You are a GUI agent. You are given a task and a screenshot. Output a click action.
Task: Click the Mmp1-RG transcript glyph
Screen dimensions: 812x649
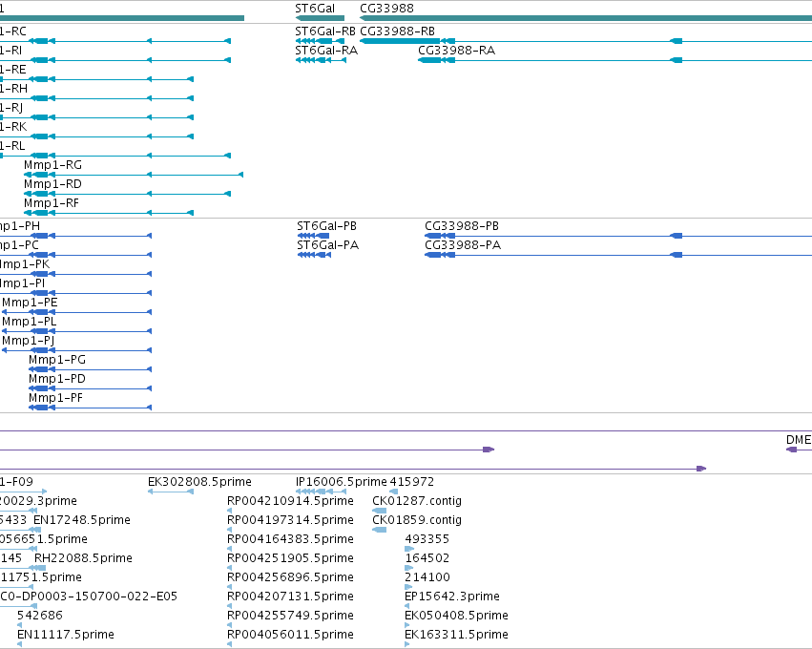134,175
